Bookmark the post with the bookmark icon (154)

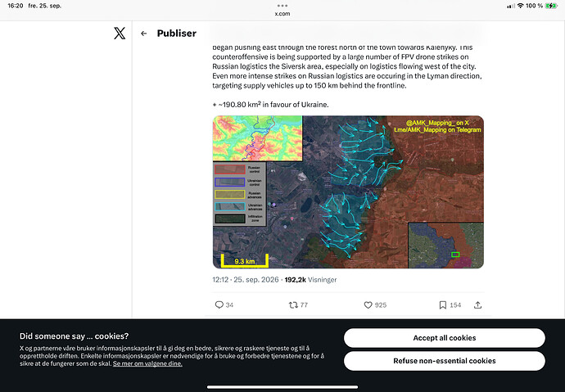pyautogui.click(x=443, y=305)
